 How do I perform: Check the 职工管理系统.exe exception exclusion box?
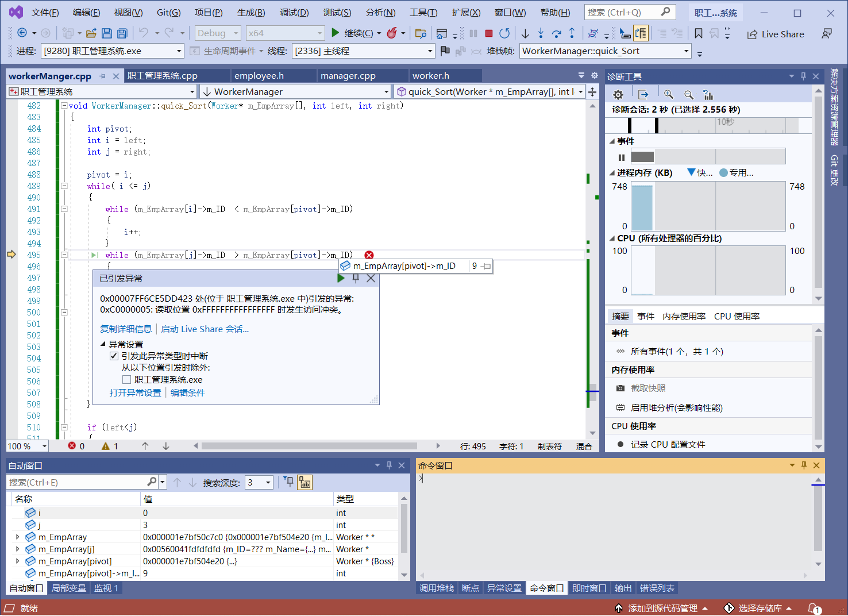point(126,379)
